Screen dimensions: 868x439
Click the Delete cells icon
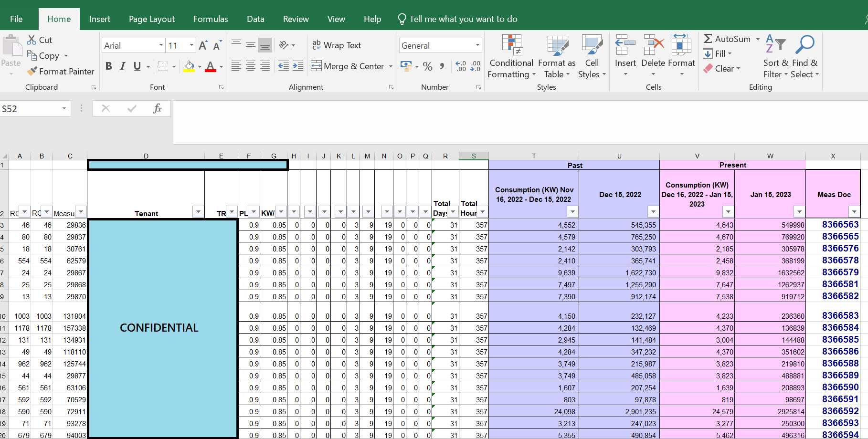[654, 45]
